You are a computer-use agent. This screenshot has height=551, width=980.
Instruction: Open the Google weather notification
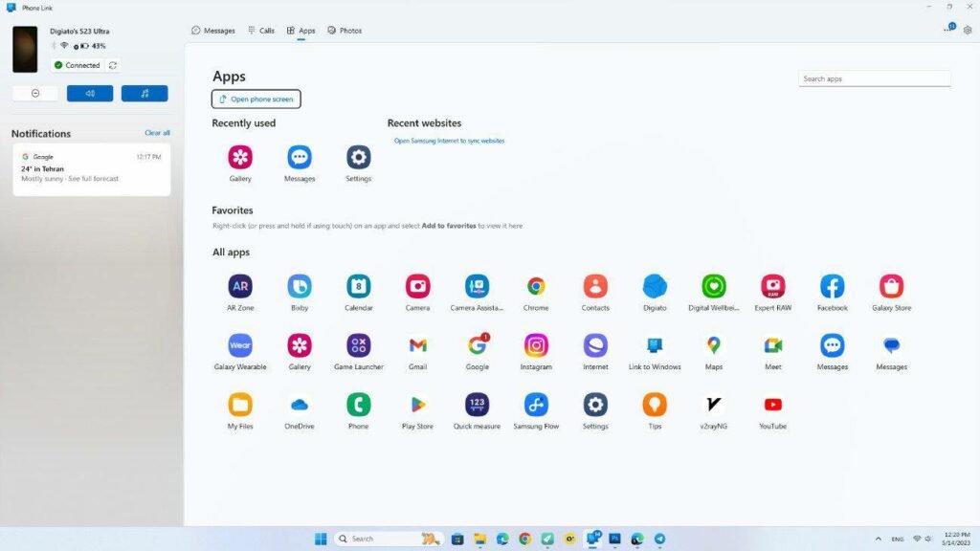91,170
